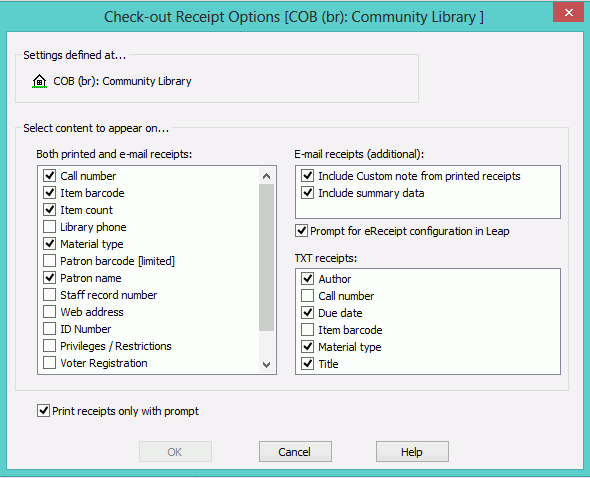Screen dimensions: 590x478
Task: Toggle the Staff record number checkbox
Action: click(x=49, y=295)
